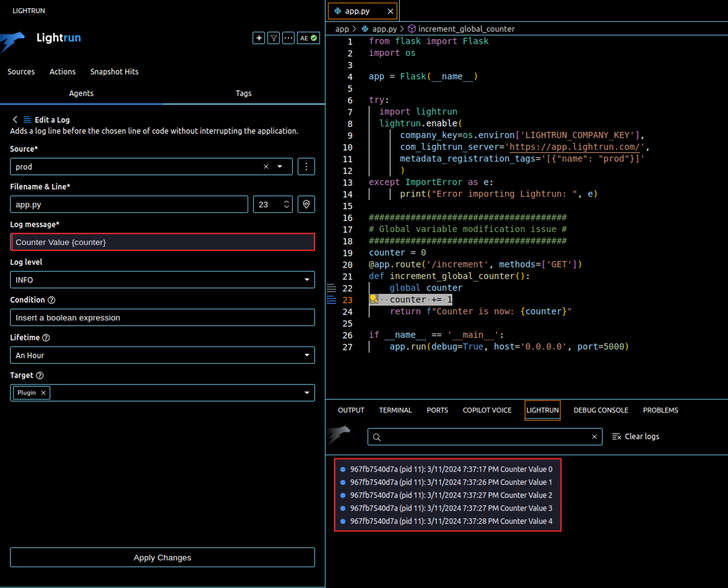The height and width of the screenshot is (588, 728).
Task: Open the three-dot more options menu
Action: pyautogui.click(x=288, y=38)
